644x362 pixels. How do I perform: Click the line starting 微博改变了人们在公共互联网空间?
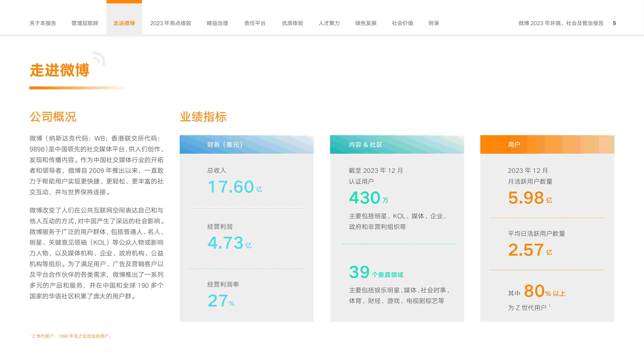coord(97,210)
